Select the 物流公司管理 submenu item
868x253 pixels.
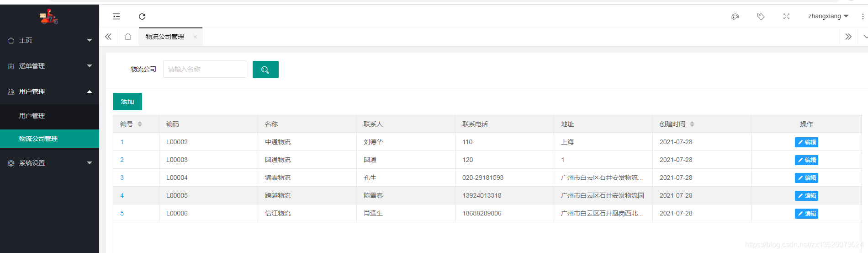(x=49, y=139)
